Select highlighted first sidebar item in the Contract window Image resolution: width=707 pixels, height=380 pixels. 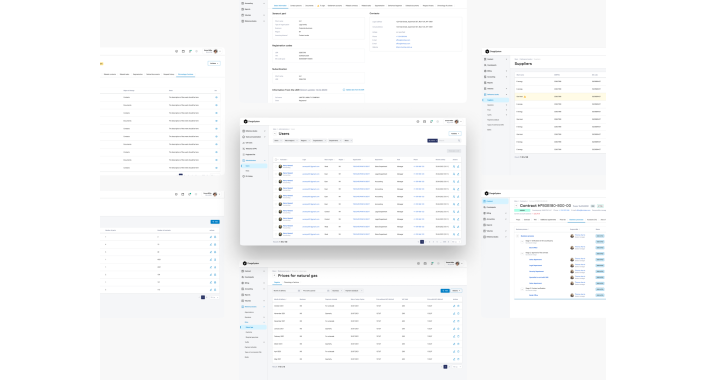coord(496,201)
